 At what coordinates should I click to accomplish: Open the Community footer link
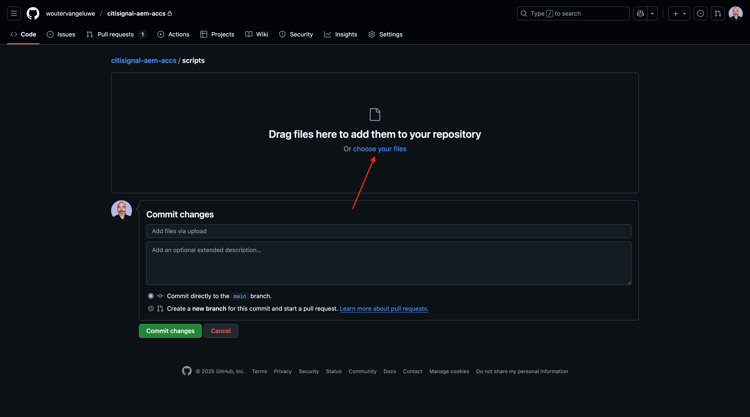pos(363,372)
